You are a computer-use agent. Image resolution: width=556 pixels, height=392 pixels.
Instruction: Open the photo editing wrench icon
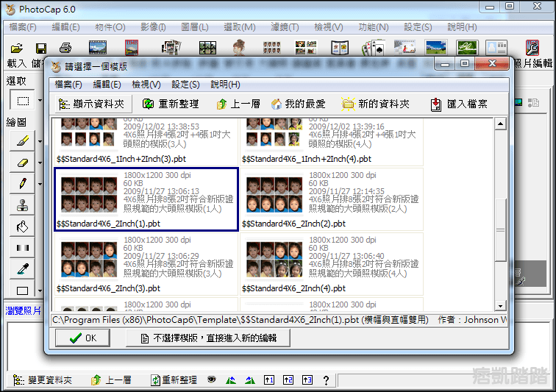(x=532, y=48)
